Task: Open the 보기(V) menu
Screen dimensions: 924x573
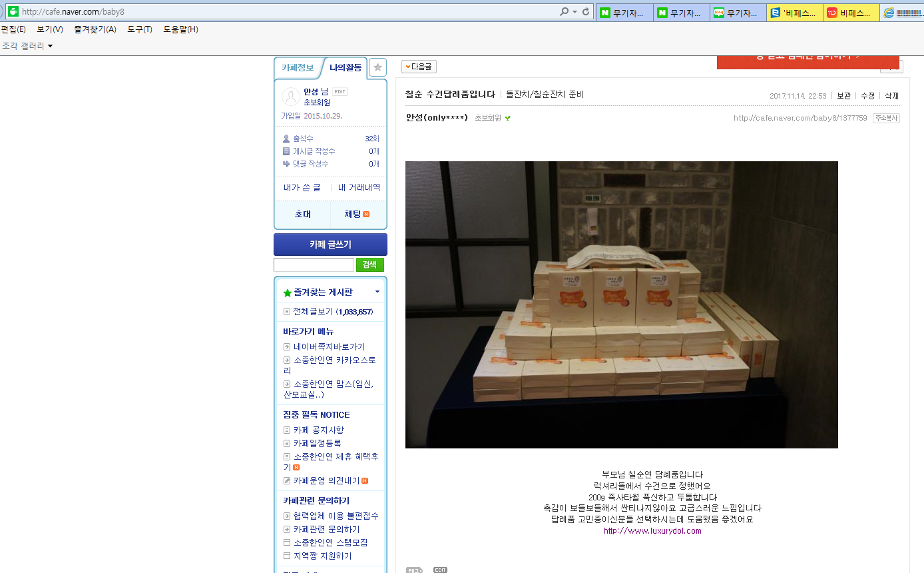Action: tap(50, 29)
